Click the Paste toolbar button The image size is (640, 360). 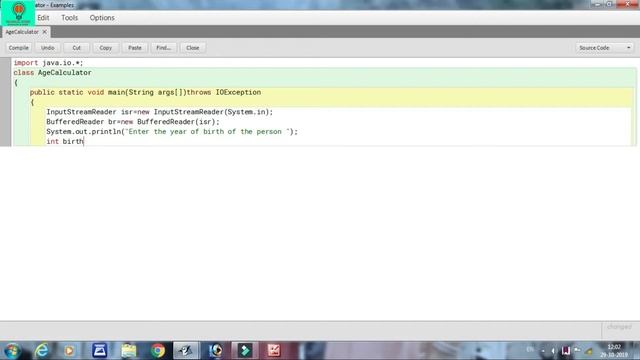[135, 48]
